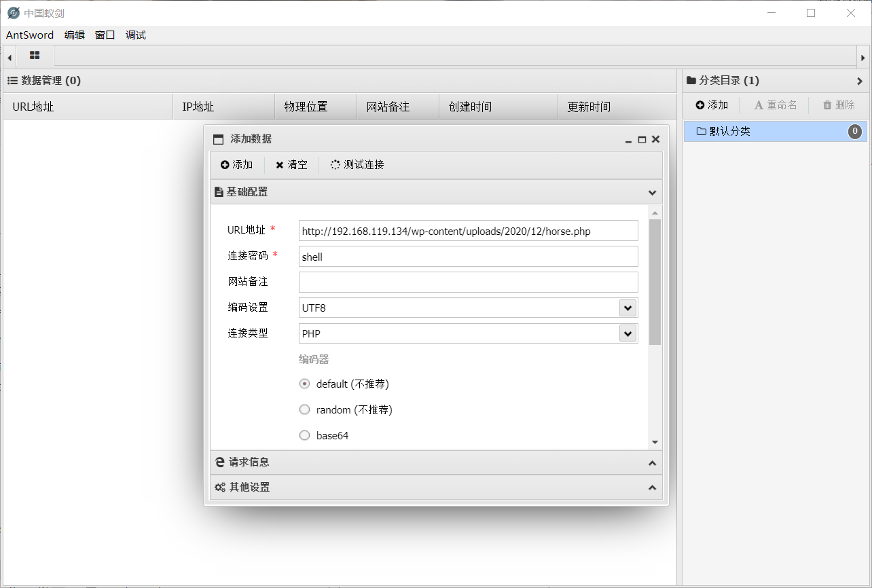Open the 窗口 menu
The width and height of the screenshot is (872, 588).
pos(105,35)
